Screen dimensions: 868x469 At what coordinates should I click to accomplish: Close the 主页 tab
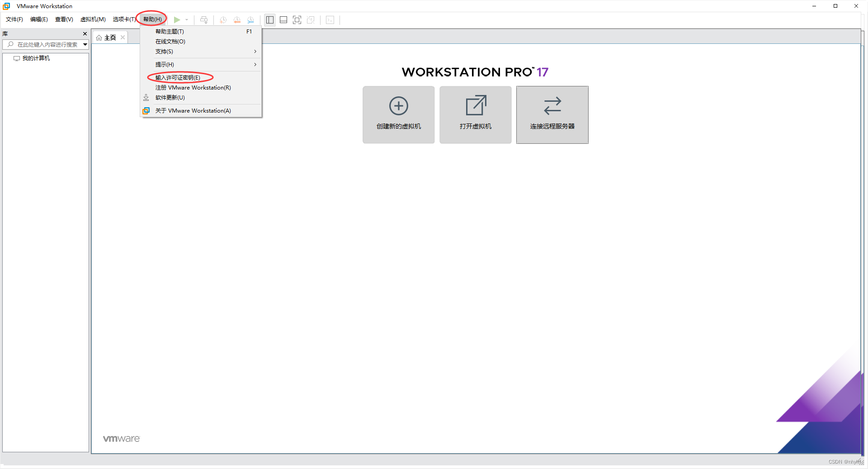click(x=123, y=38)
